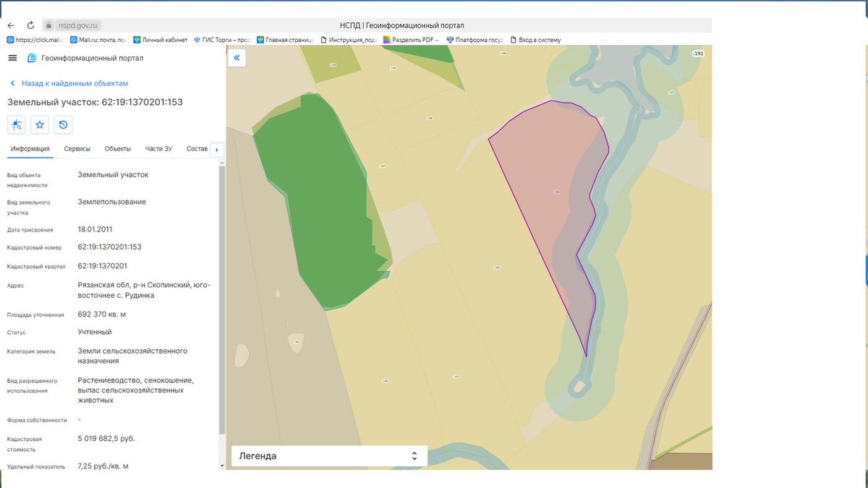
Task: Switch to the Части ЗУ tab
Action: tap(158, 149)
